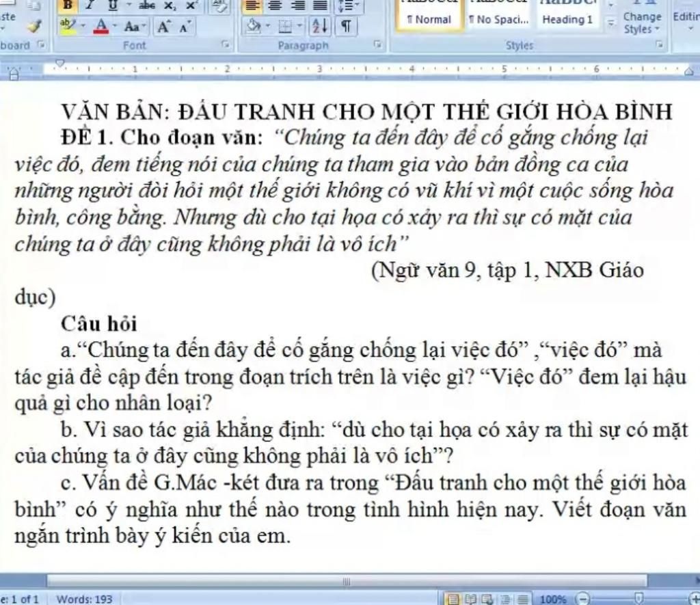Center the paragraph text
This screenshot has width=700, height=605.
pyautogui.click(x=275, y=5)
